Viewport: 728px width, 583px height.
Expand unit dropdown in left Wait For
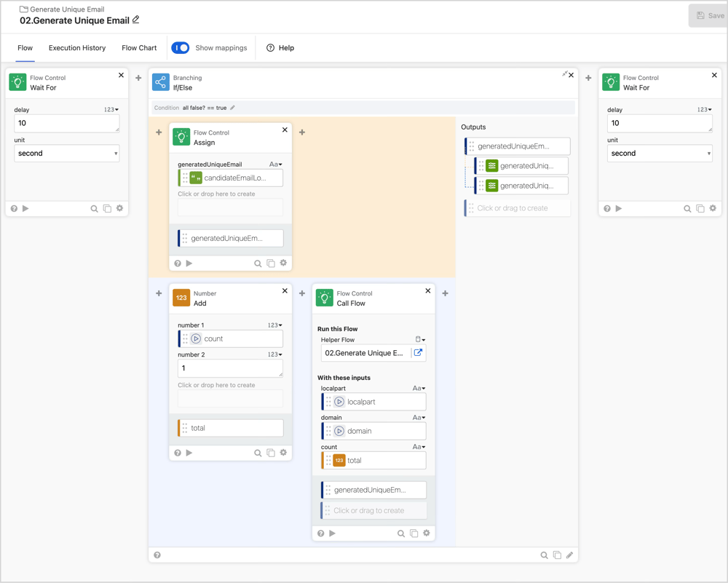coord(66,154)
